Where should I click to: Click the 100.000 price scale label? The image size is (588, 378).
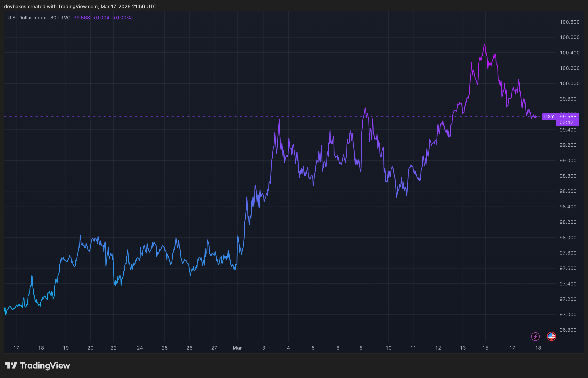[x=569, y=83]
